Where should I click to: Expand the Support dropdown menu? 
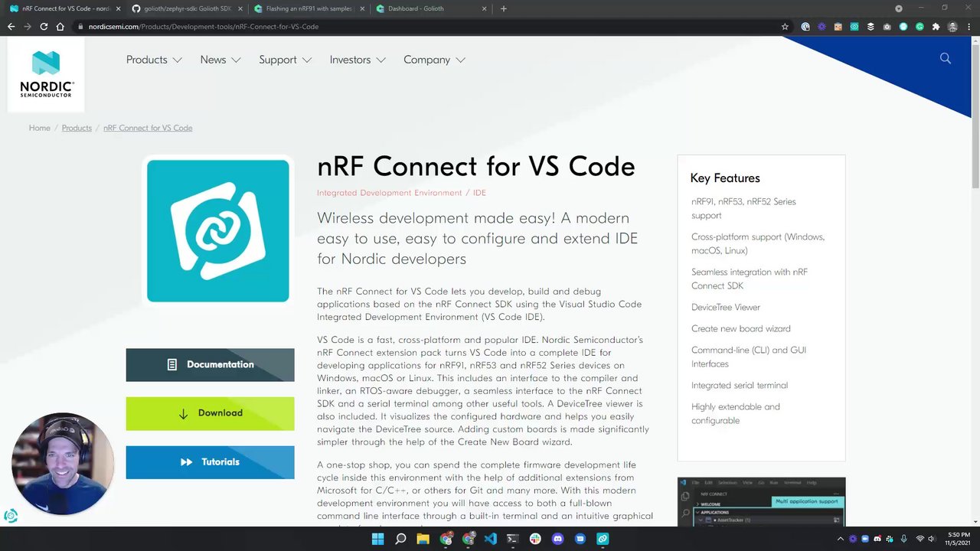(286, 60)
